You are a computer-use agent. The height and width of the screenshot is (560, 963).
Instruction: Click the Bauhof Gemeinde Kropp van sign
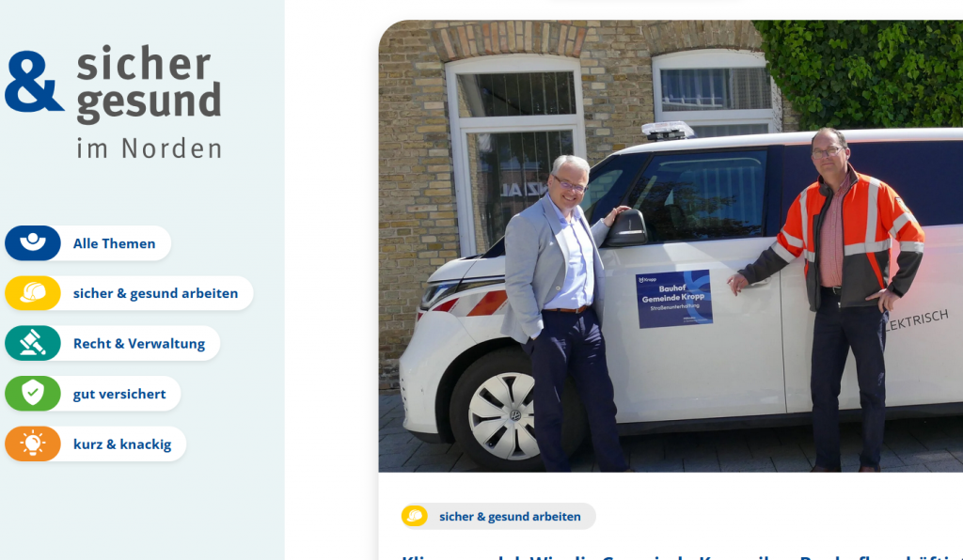click(673, 299)
